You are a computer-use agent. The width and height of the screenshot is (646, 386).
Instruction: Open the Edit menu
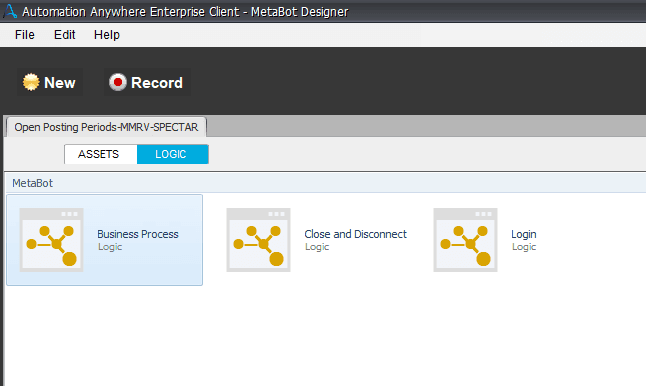click(65, 35)
